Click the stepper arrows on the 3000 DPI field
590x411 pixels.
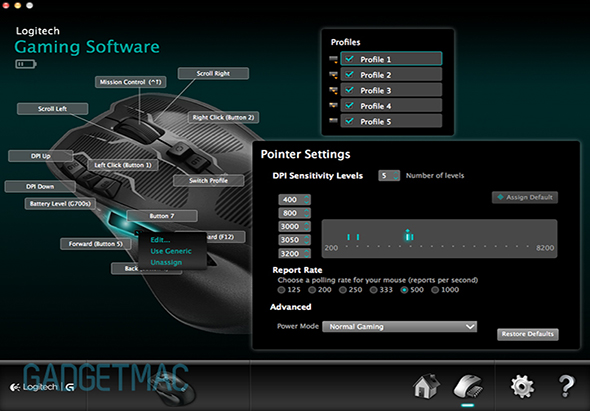pos(307,226)
